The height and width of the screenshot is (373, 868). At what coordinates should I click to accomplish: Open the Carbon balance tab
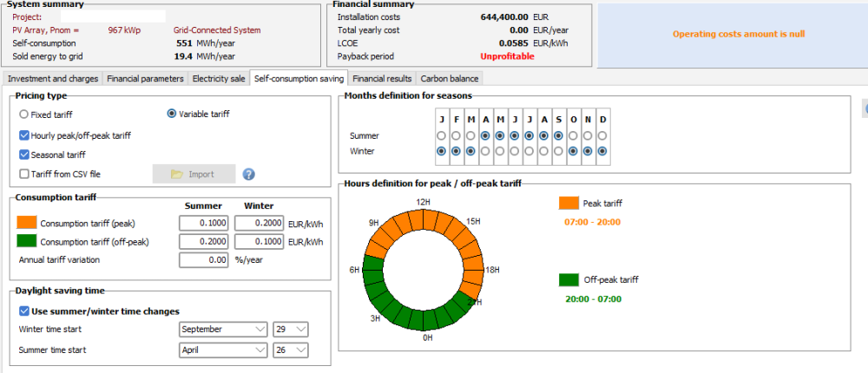pos(450,79)
